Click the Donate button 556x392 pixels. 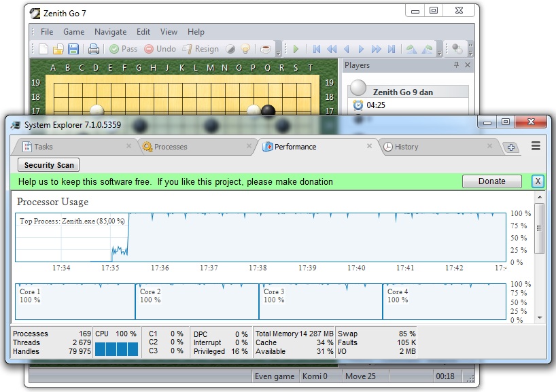click(x=491, y=181)
